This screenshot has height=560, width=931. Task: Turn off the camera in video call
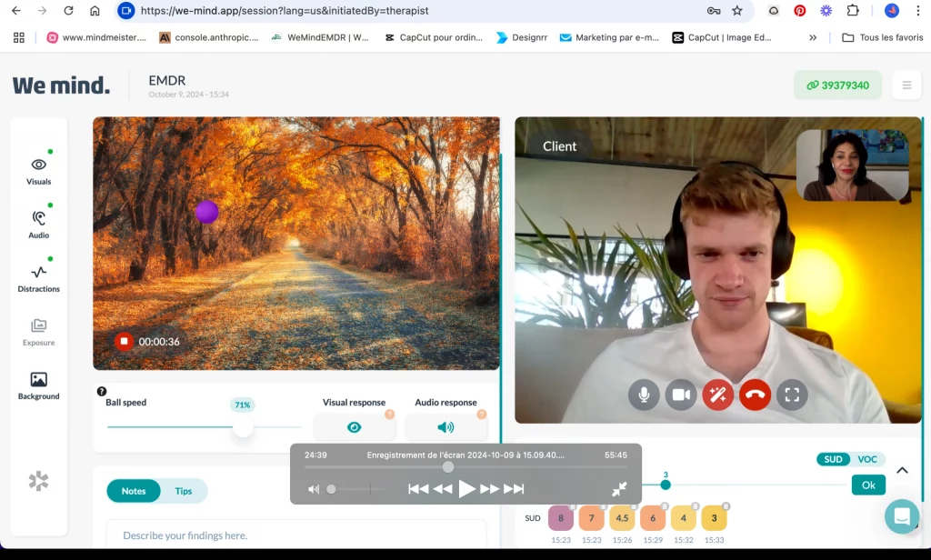pyautogui.click(x=680, y=395)
